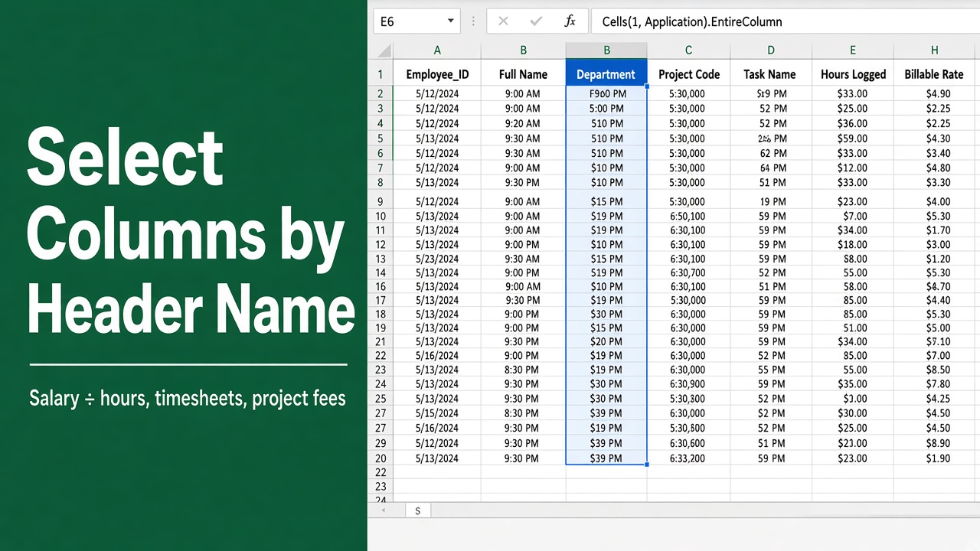Click cell showing $12.00
980x551 pixels.
tap(852, 168)
